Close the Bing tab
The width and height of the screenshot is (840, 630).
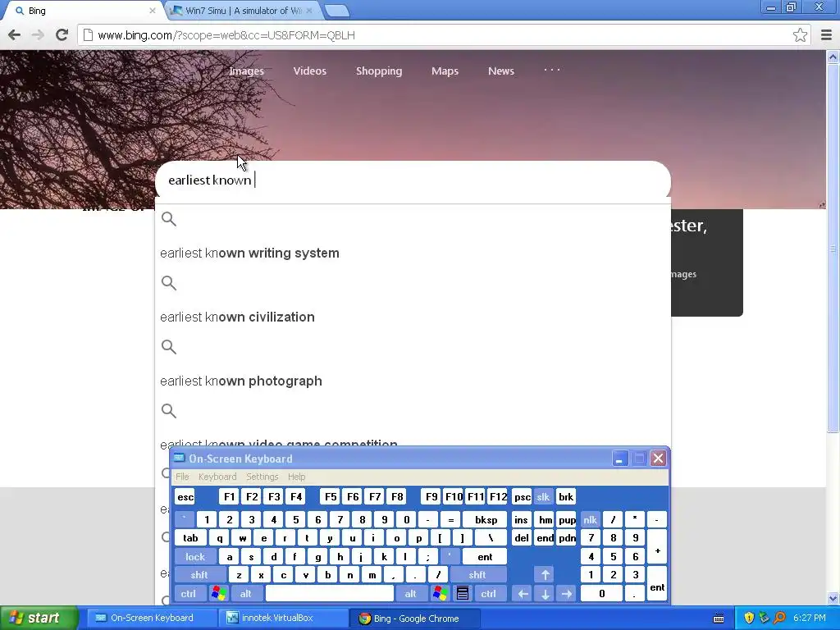[152, 10]
